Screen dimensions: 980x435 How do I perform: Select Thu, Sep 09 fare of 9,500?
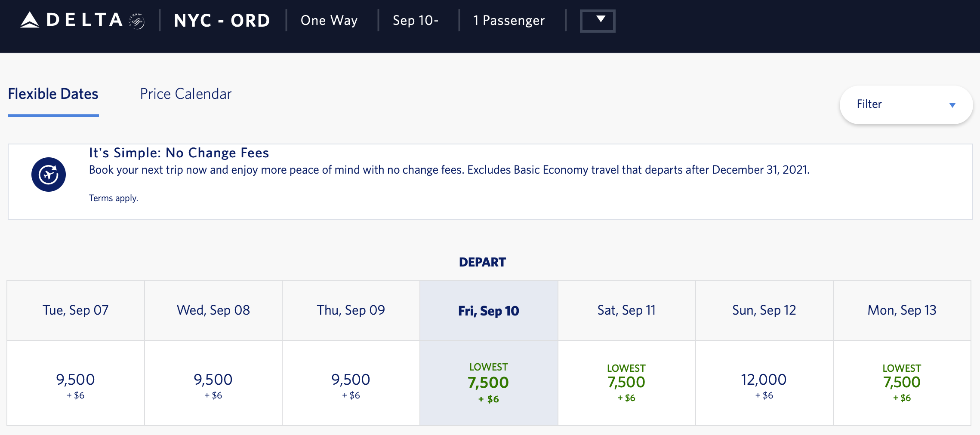pos(351,383)
